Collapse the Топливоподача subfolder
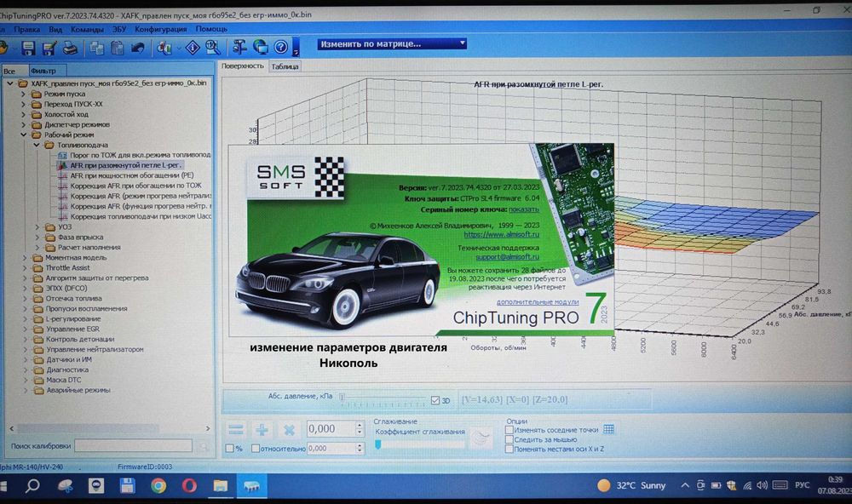The image size is (852, 504). (37, 145)
